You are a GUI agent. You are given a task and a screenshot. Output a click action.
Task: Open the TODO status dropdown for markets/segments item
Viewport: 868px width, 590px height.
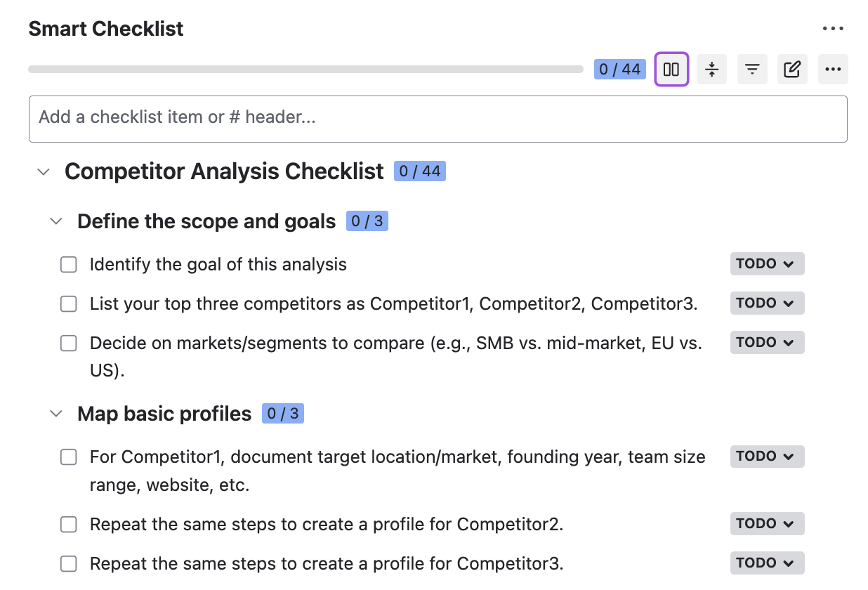click(x=767, y=342)
